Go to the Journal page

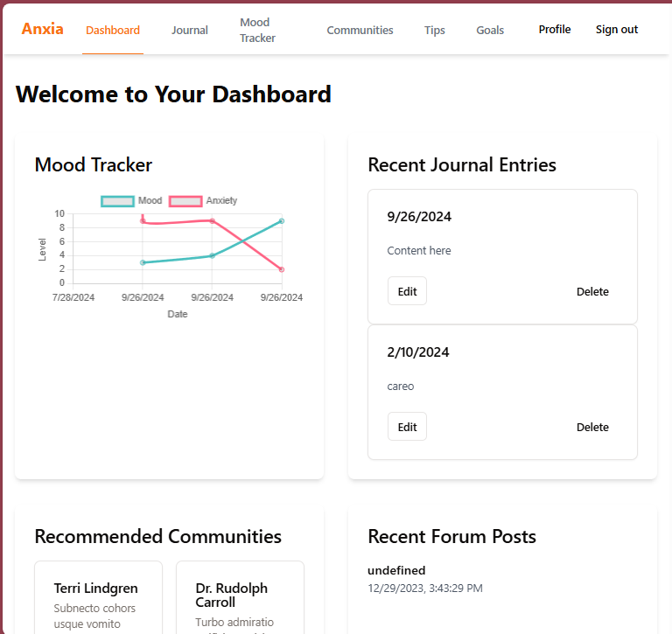click(x=190, y=30)
